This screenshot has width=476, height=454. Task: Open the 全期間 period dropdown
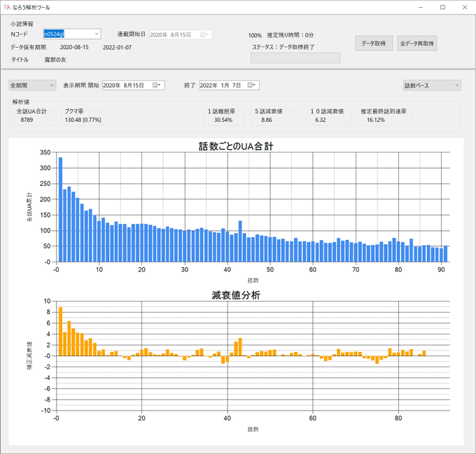click(x=32, y=85)
